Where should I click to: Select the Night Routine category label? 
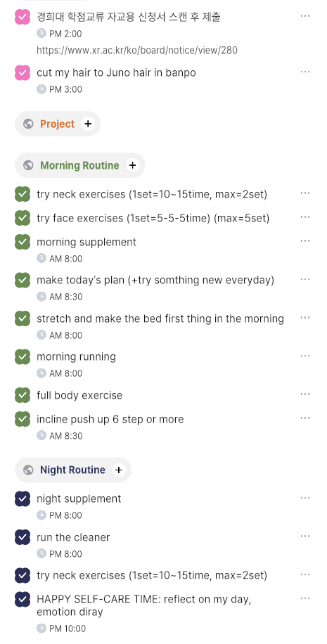(72, 470)
